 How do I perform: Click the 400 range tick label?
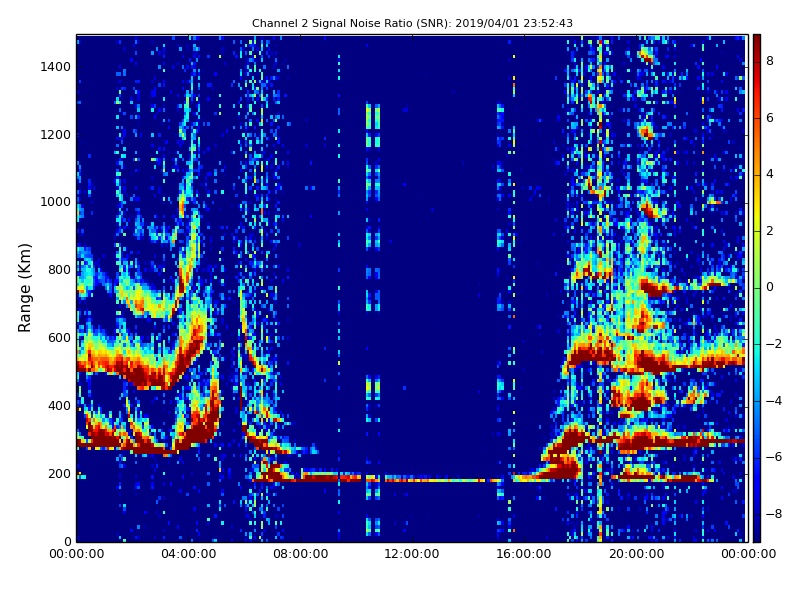(59, 406)
